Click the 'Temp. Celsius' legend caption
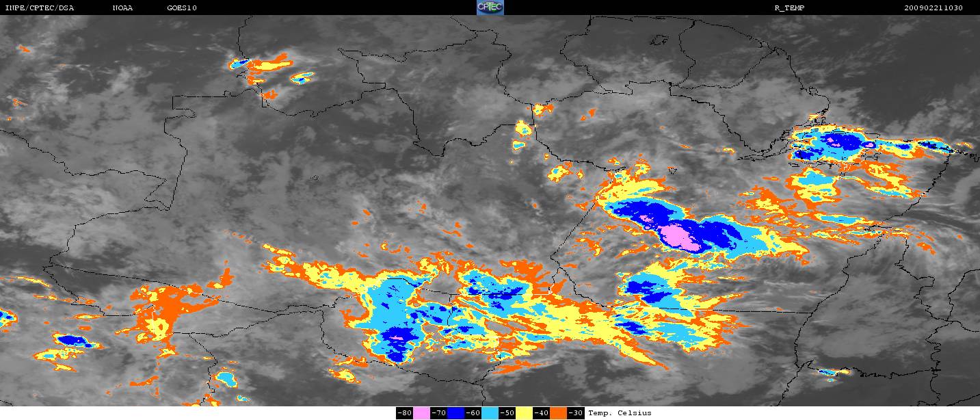 pos(620,413)
